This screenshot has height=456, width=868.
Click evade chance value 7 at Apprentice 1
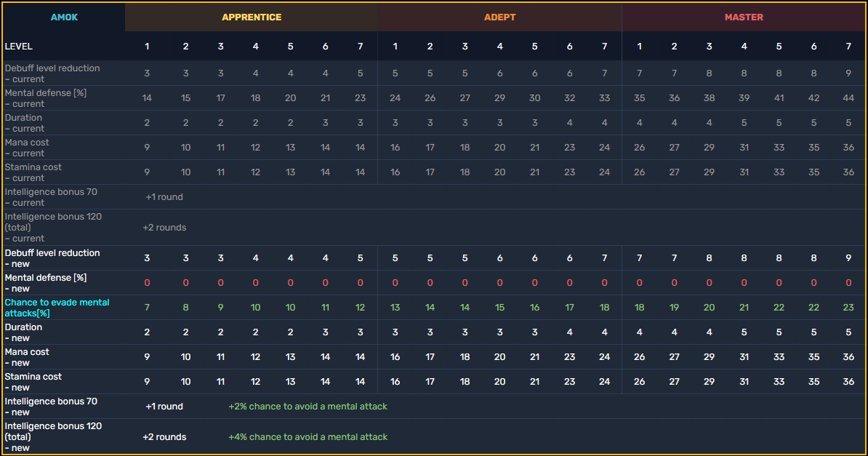click(x=147, y=308)
